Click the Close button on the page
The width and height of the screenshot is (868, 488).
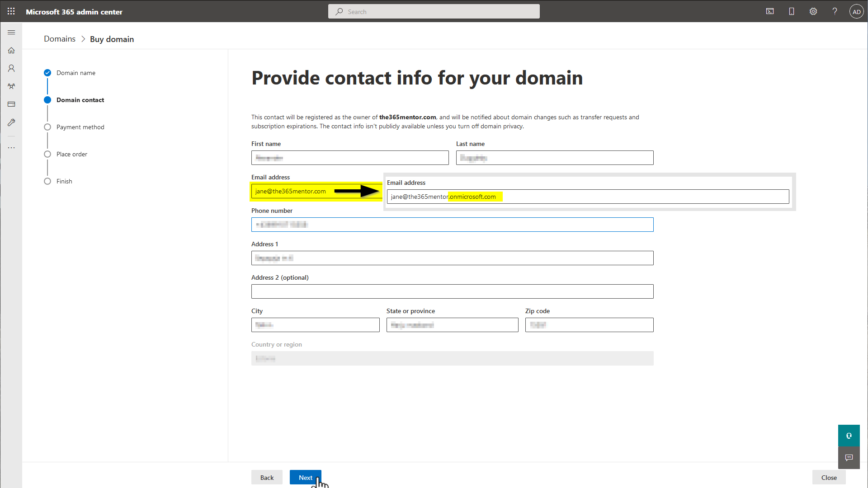829,477
